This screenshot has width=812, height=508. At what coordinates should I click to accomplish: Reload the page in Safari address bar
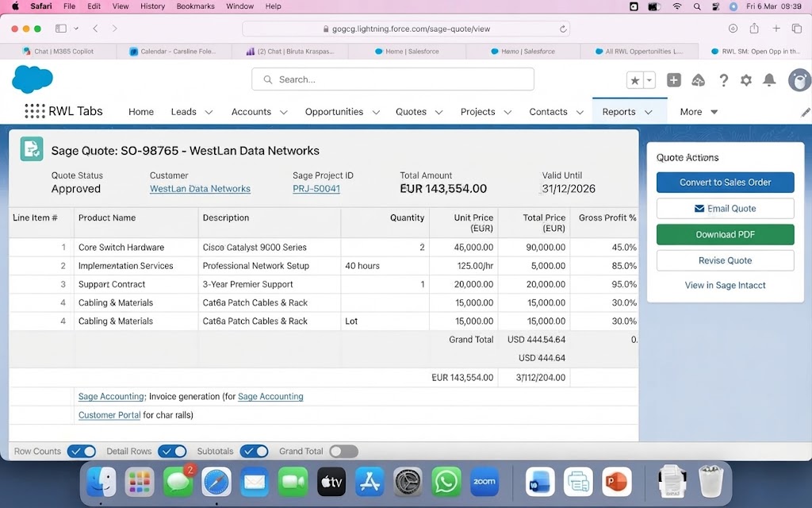[x=563, y=29]
